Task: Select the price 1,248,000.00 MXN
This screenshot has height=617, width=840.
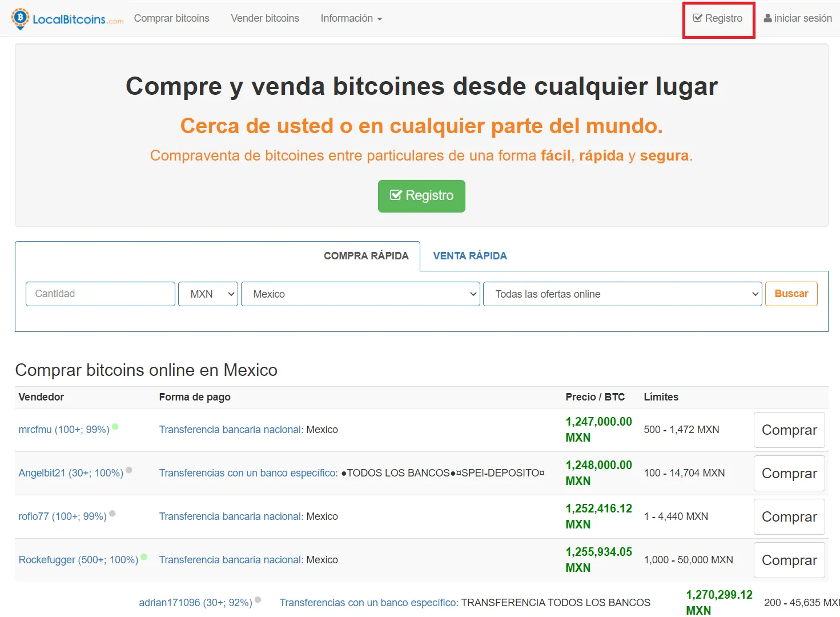Action: click(x=598, y=473)
